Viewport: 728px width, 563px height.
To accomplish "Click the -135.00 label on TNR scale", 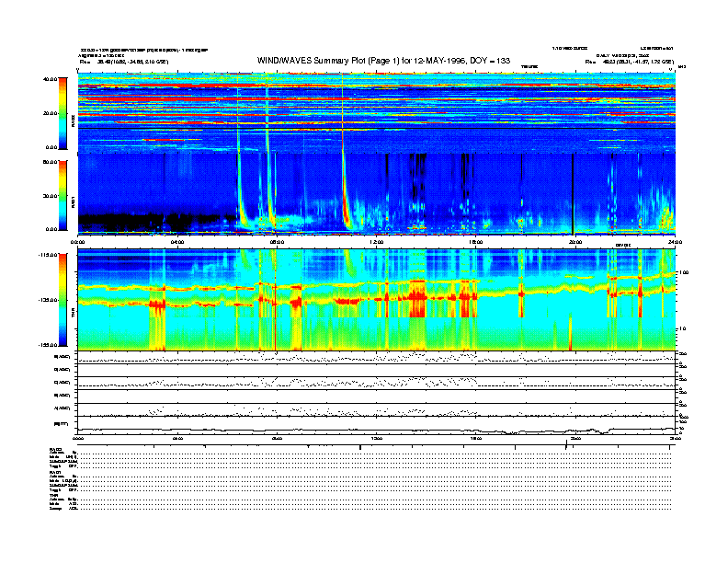I will [48, 300].
